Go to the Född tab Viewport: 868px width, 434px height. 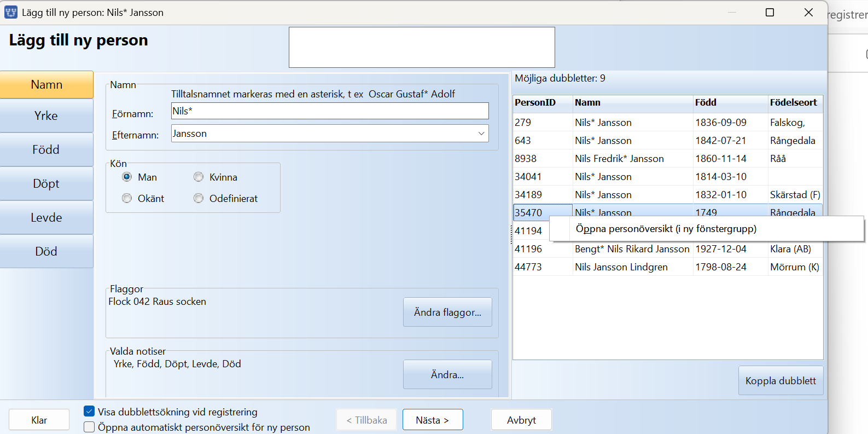[46, 150]
